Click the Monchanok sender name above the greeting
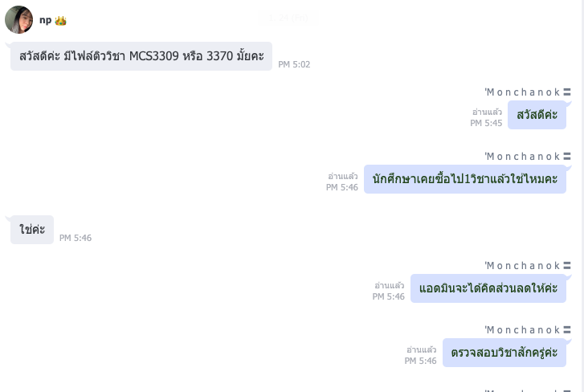 pyautogui.click(x=522, y=92)
